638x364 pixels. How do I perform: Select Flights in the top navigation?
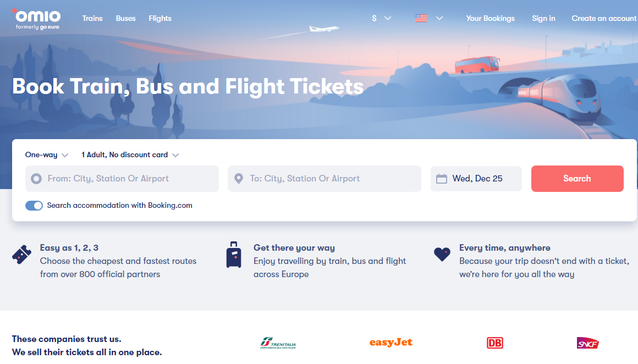[x=160, y=18]
